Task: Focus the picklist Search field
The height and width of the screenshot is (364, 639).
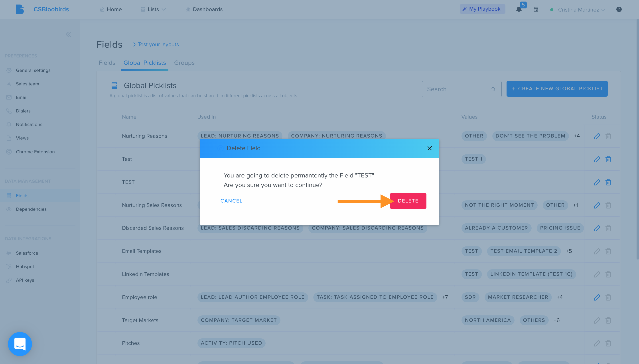Action: click(x=461, y=89)
